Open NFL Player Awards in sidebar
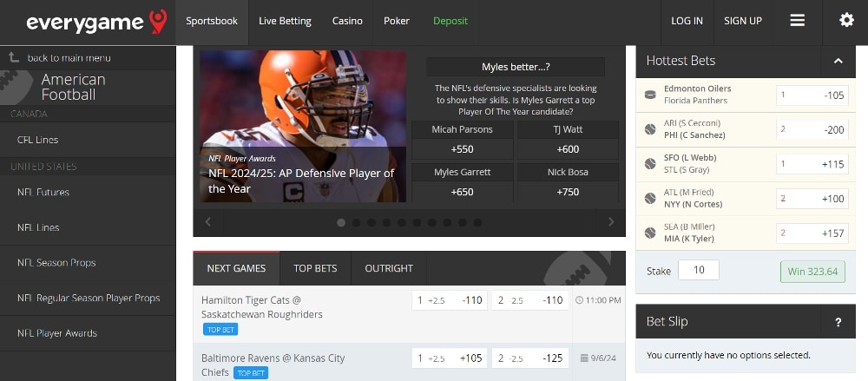Screen dimensions: 868x381 point(88,332)
